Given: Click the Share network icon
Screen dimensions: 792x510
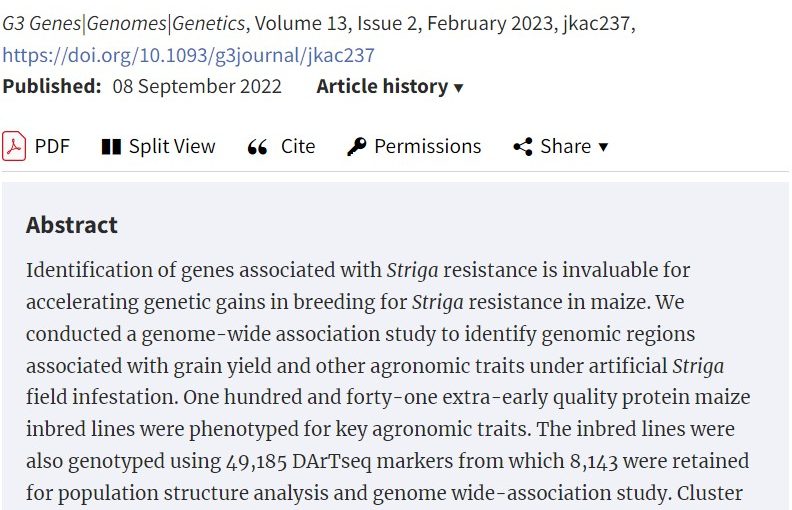Looking at the screenshot, I should (523, 147).
